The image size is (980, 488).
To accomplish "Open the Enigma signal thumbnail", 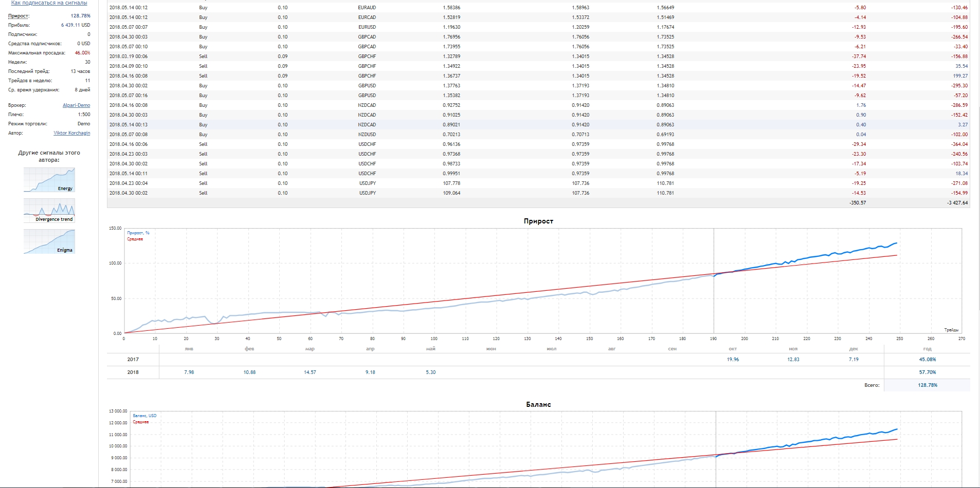I will [49, 241].
